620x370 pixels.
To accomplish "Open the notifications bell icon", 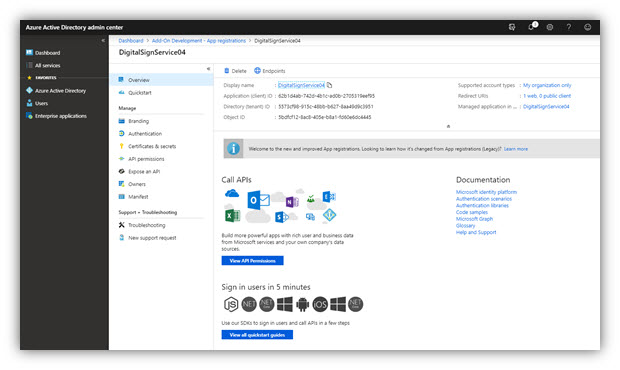I will (532, 26).
